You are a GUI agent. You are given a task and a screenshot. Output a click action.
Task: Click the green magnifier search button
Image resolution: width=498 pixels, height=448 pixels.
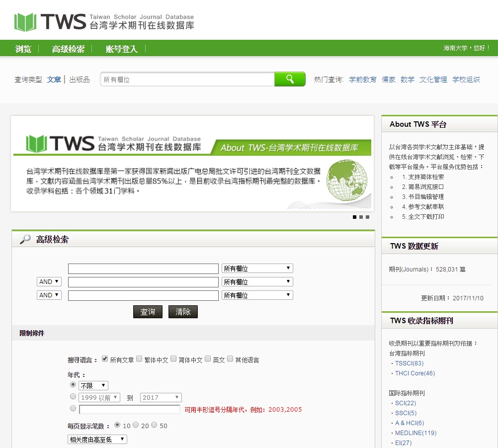290,79
